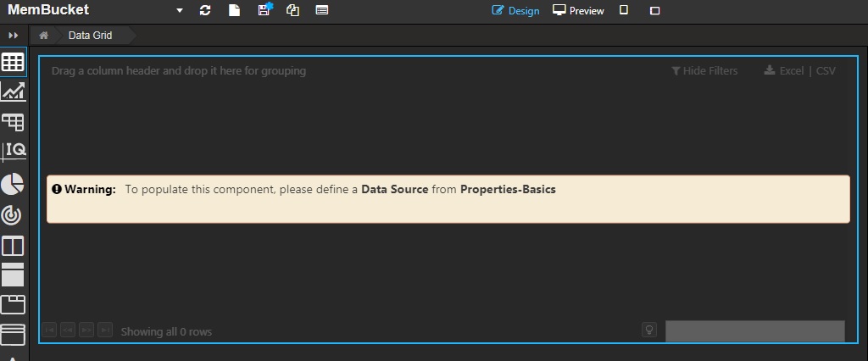Select the pie chart component icon

coord(12,184)
